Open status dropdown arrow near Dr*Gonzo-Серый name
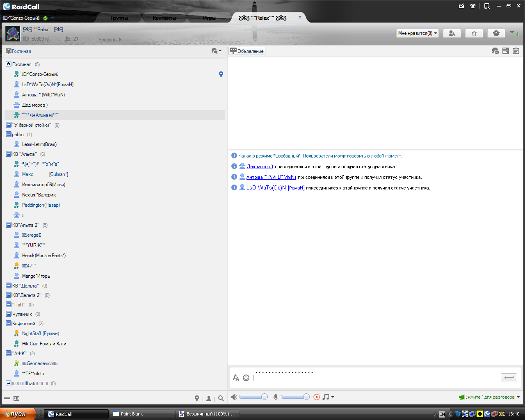 pyautogui.click(x=53, y=18)
